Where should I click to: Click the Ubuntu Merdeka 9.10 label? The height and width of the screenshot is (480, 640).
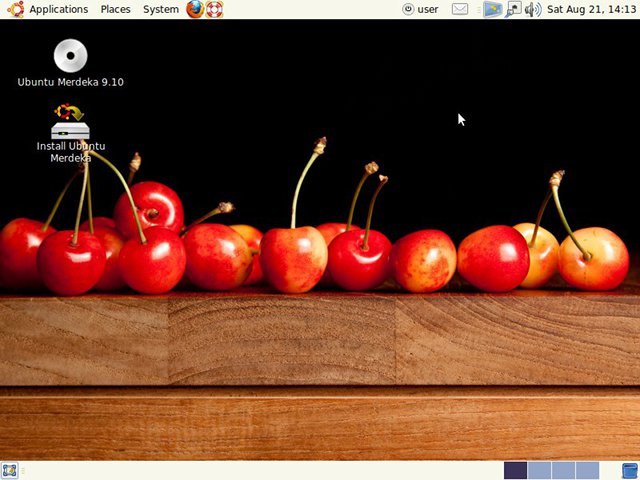pos(71,82)
